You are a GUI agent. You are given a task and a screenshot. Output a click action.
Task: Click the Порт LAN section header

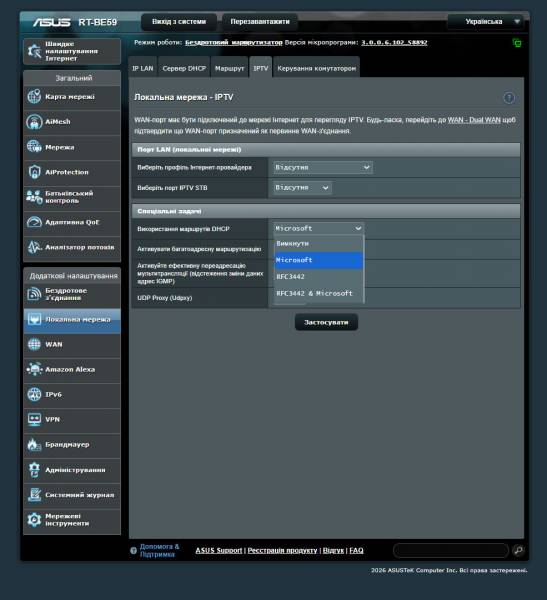pyautogui.click(x=326, y=150)
